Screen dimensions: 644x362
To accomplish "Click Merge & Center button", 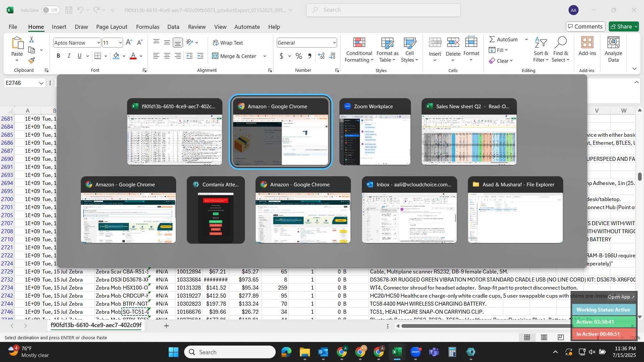I will coord(234,56).
